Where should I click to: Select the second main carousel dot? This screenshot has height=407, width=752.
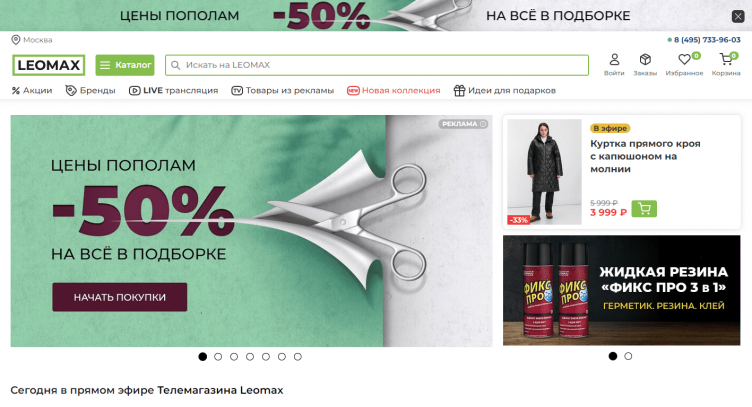218,357
